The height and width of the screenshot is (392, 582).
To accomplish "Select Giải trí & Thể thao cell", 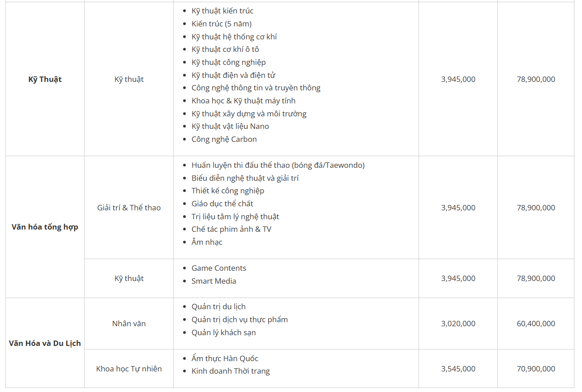I will [129, 208].
